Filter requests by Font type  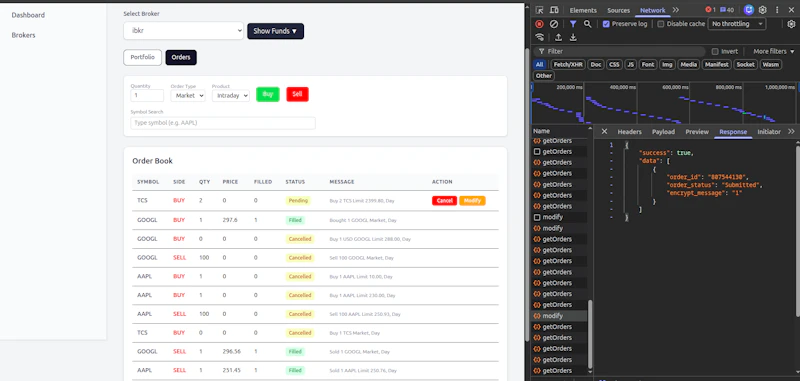pyautogui.click(x=648, y=65)
